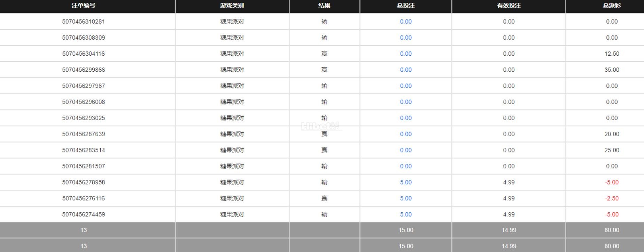
Task: Open blue 0.00 link for order 5070456299866
Action: 406,70
